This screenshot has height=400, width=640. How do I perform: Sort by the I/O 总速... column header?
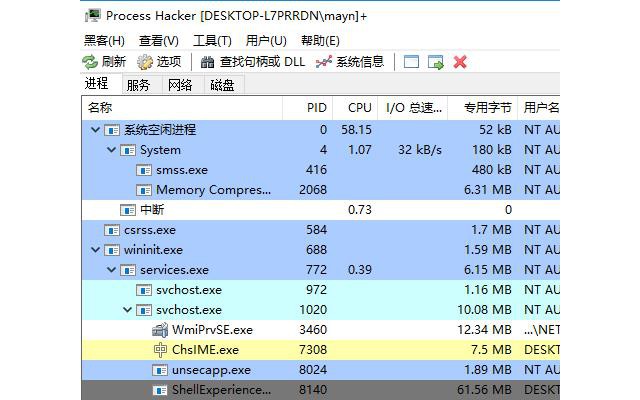413,108
